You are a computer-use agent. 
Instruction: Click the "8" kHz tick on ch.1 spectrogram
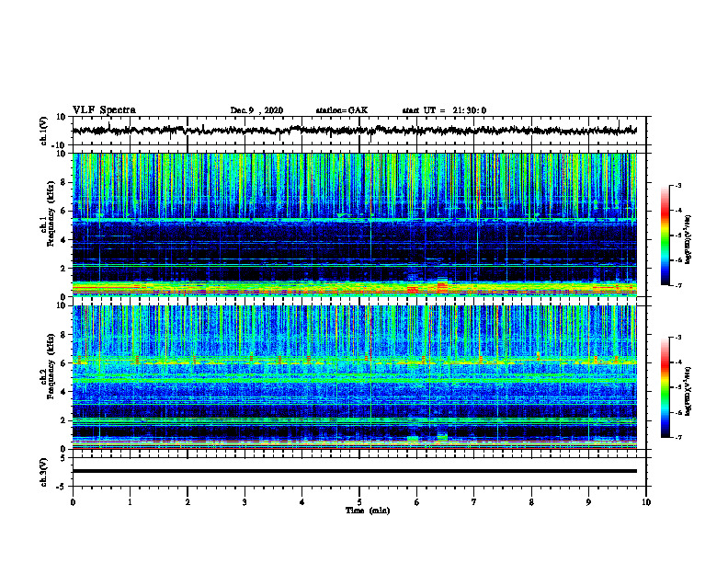coord(63,182)
